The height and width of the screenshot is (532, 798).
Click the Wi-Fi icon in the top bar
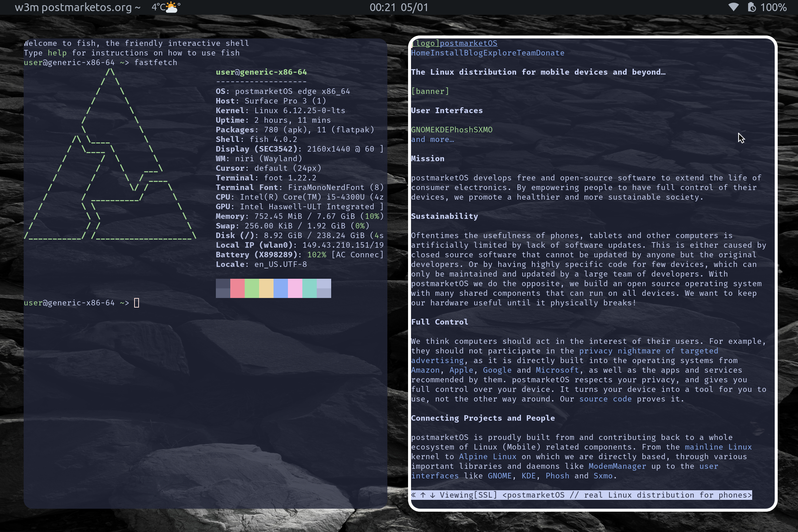tap(733, 7)
